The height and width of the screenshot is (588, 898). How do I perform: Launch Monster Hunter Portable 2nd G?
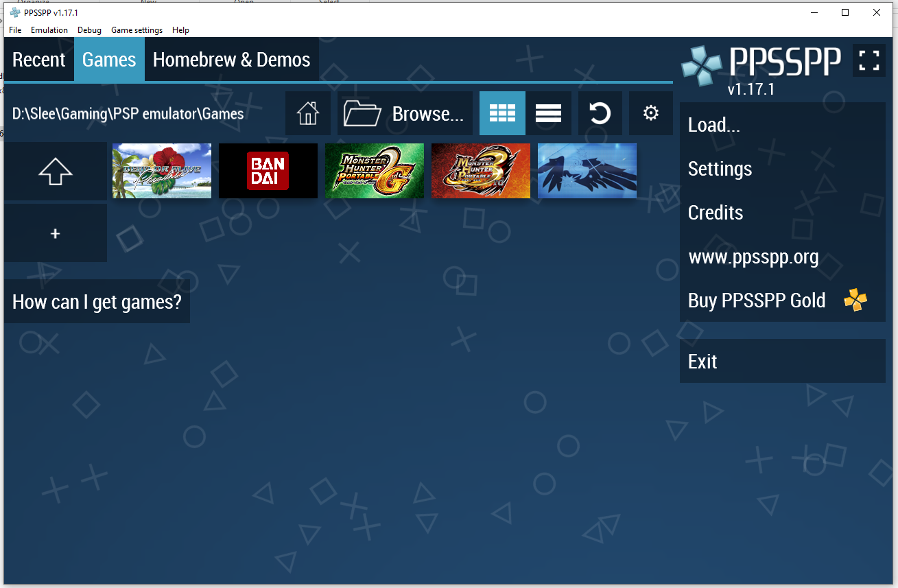coord(375,171)
